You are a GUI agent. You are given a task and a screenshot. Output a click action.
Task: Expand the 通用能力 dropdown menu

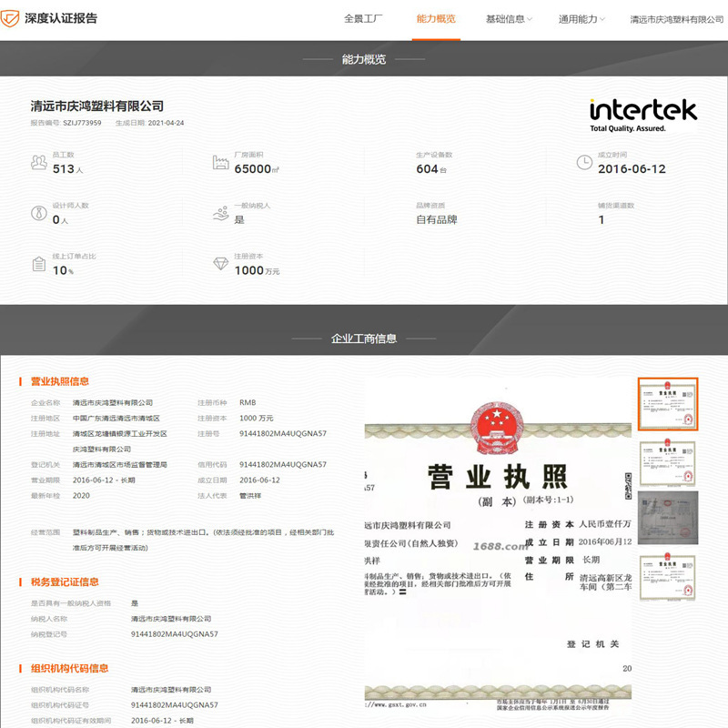click(x=581, y=19)
